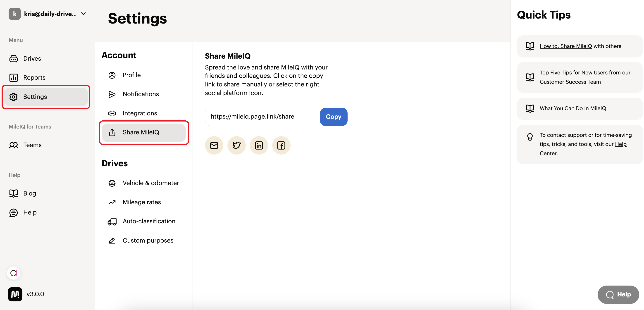Click the Share MileIQ section heading
644x310 pixels.
227,56
